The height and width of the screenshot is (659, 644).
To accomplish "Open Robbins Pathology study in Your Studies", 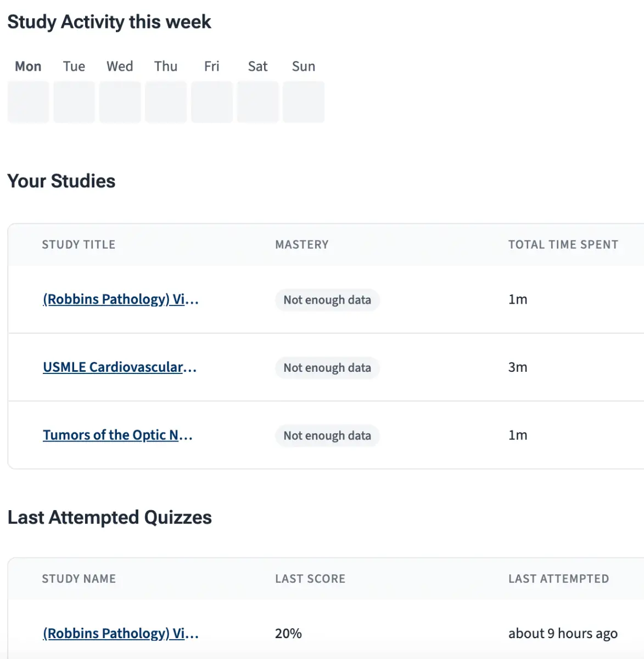I will tap(120, 299).
